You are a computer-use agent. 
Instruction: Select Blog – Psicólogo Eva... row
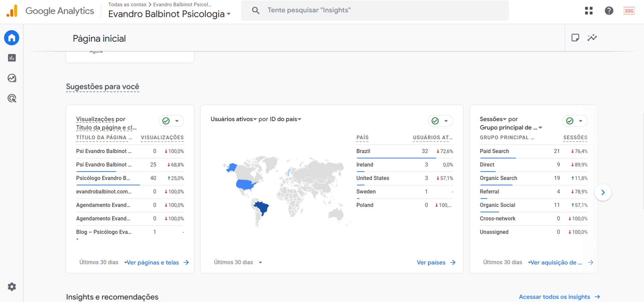(x=130, y=232)
